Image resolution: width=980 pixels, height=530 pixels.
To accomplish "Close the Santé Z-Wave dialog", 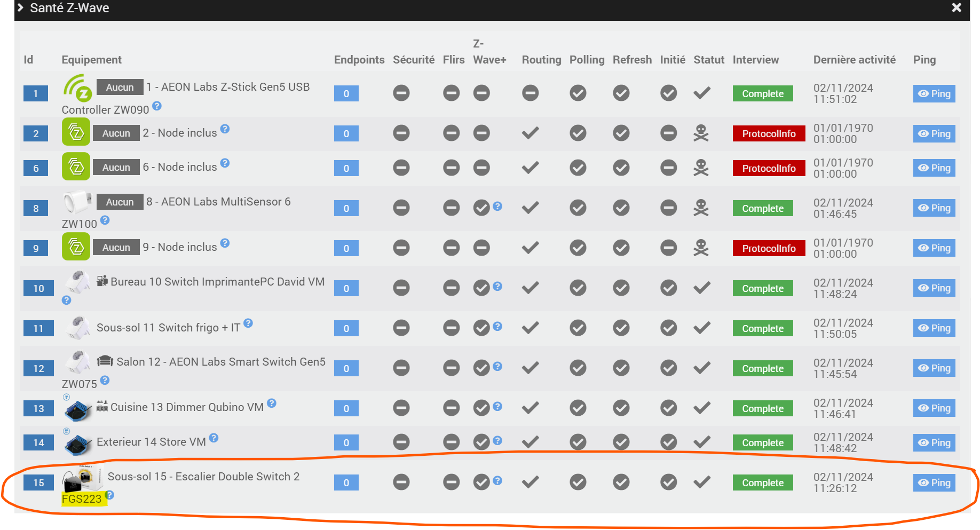I will coord(957,7).
